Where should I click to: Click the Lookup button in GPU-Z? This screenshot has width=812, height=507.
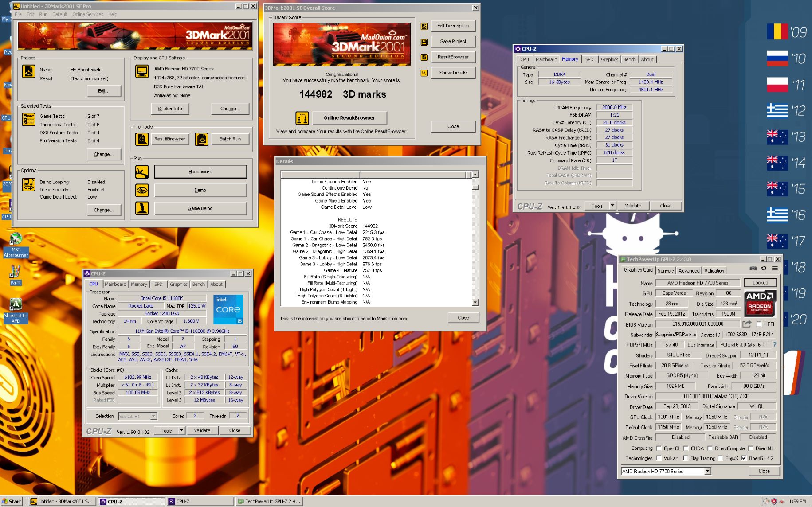pyautogui.click(x=760, y=283)
